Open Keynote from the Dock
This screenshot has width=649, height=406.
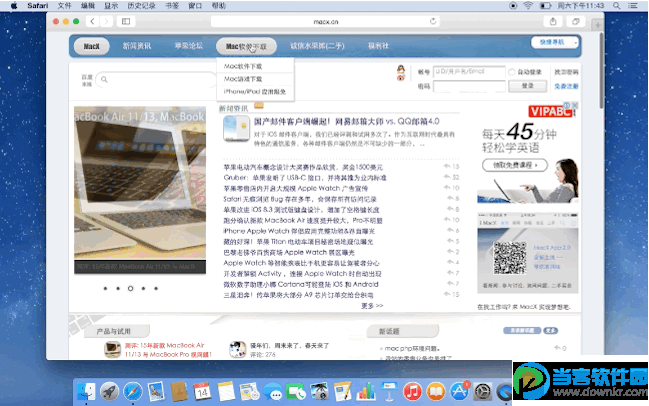[389, 392]
